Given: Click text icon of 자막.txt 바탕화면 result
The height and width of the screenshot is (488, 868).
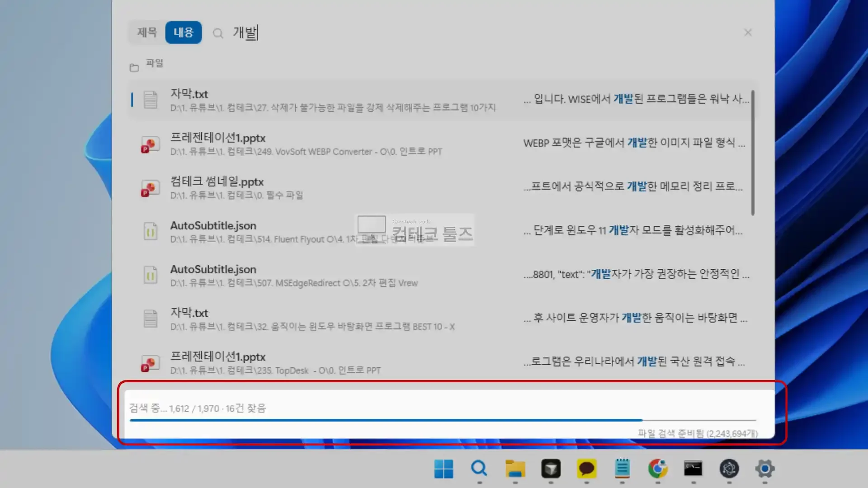Looking at the screenshot, I should tap(151, 319).
